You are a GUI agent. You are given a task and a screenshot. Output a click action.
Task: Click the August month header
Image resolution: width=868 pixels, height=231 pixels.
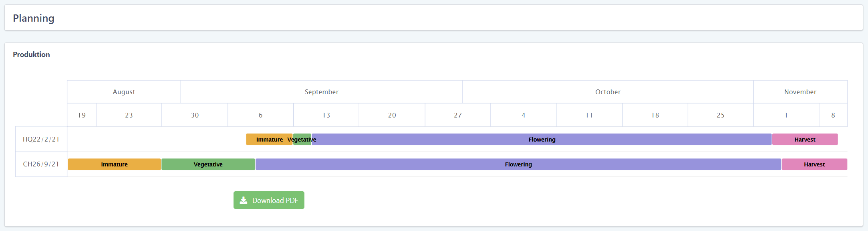[124, 92]
